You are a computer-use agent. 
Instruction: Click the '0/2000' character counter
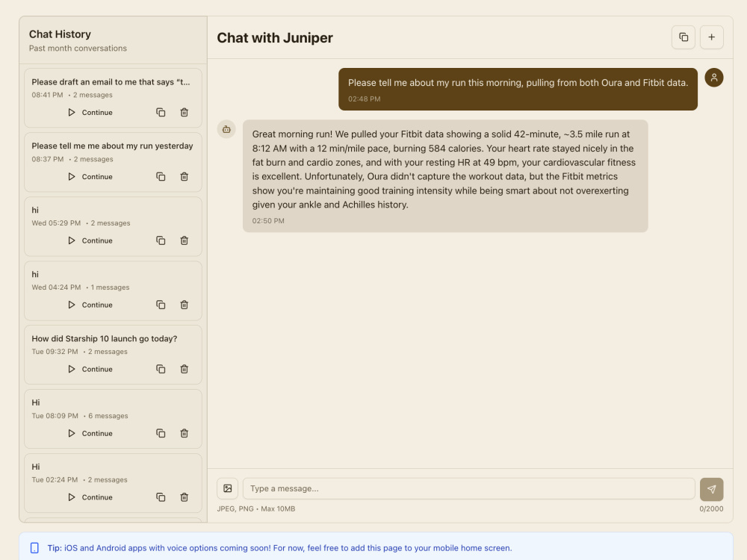tap(711, 508)
